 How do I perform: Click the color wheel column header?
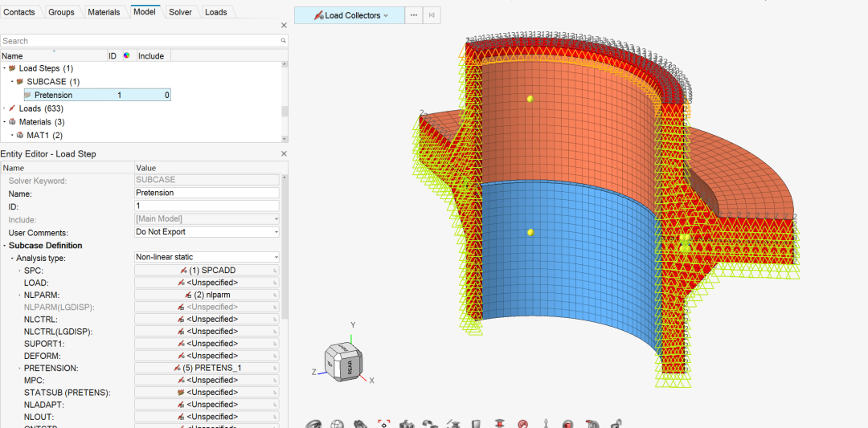point(126,56)
